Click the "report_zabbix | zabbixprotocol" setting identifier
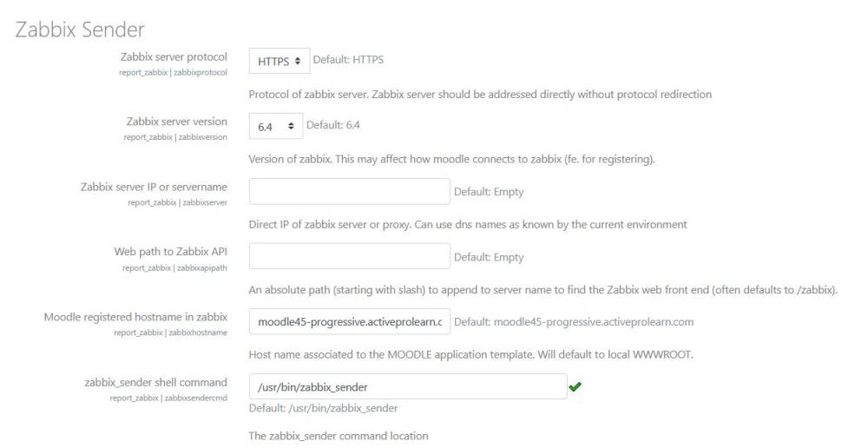The image size is (868, 448). [173, 72]
